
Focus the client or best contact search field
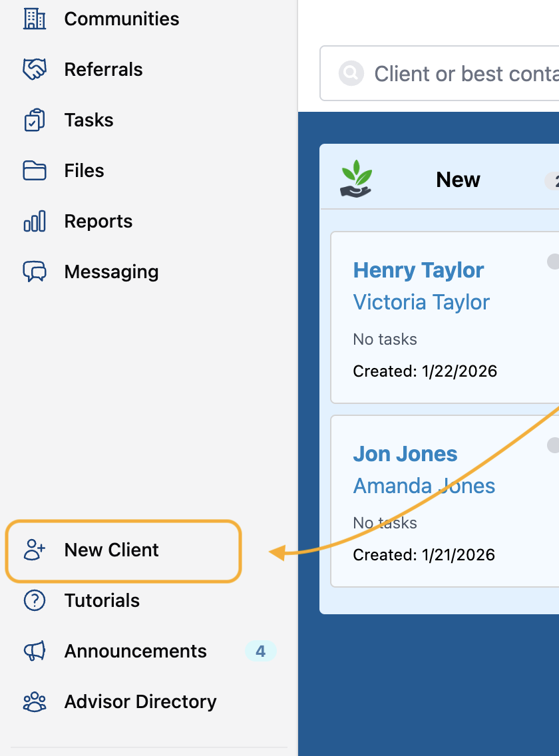coord(439,73)
